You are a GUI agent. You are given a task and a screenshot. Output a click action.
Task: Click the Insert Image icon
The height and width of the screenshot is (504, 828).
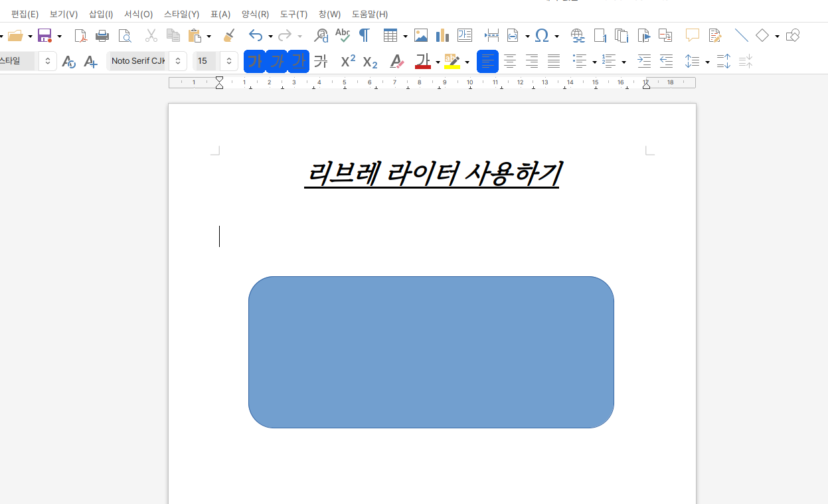pyautogui.click(x=420, y=35)
